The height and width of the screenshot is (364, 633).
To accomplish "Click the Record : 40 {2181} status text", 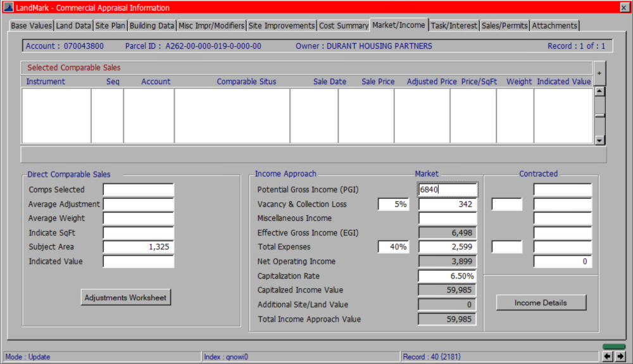I will (x=432, y=357).
